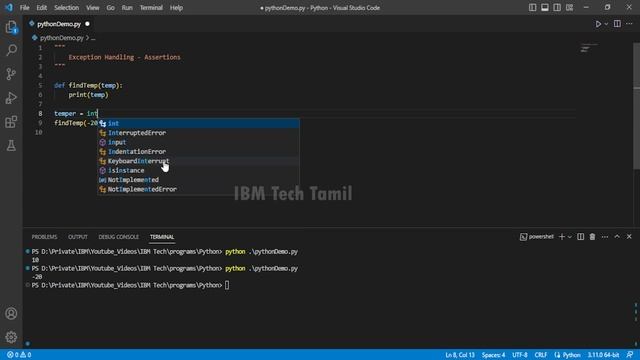The width and height of the screenshot is (640, 360).
Task: Close the terminal panel
Action: pyautogui.click(x=629, y=237)
